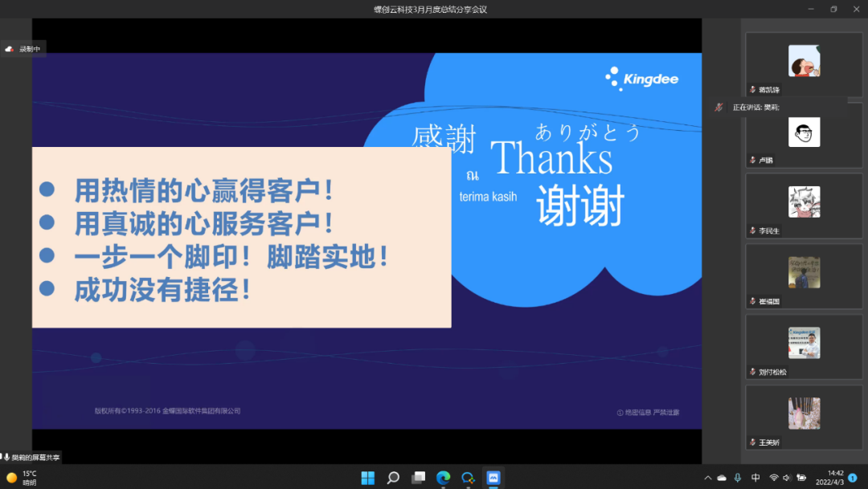The height and width of the screenshot is (489, 868).
Task: Click the bullet line 成功没有捷径!
Action: (162, 290)
